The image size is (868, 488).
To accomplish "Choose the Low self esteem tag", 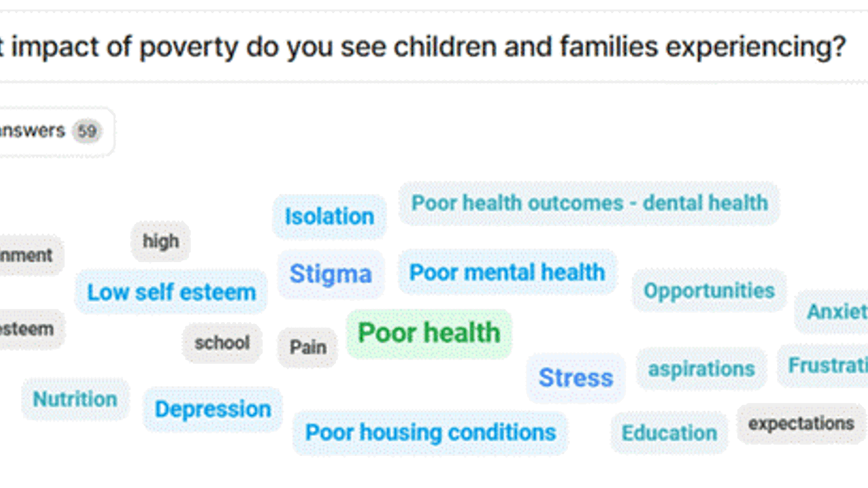I will coord(171,292).
